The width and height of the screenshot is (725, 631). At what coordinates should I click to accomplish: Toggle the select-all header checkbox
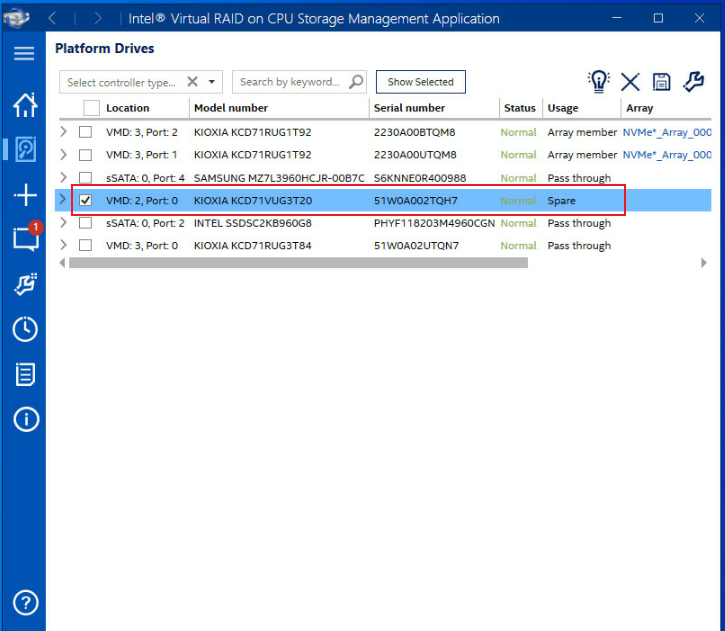[x=92, y=108]
